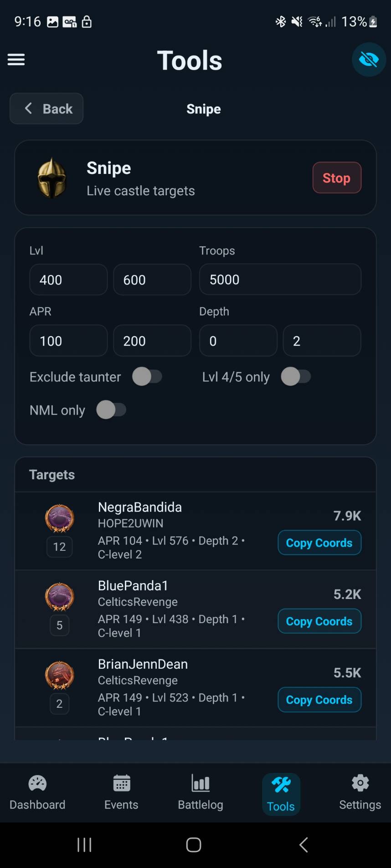Viewport: 391px width, 868px height.
Task: Tap BluePanda1's castle avatar
Action: tap(60, 597)
